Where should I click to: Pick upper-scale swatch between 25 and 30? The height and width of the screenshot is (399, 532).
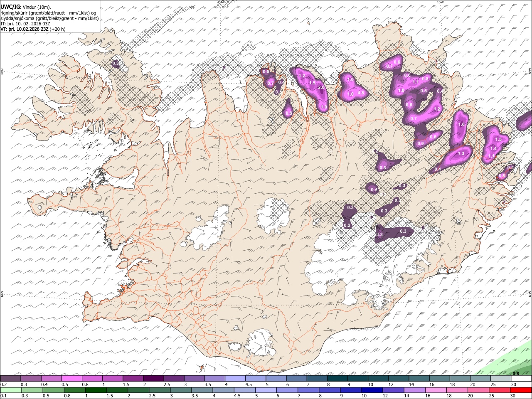click(500, 379)
